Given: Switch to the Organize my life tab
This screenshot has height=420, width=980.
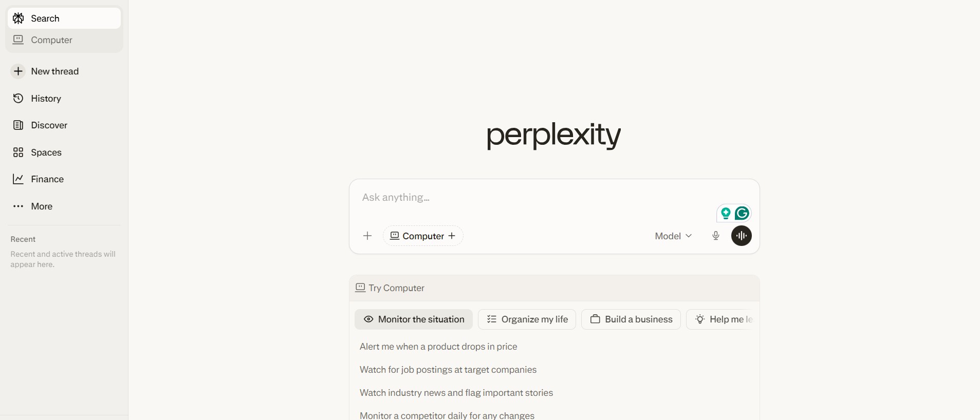Looking at the screenshot, I should pos(527,319).
